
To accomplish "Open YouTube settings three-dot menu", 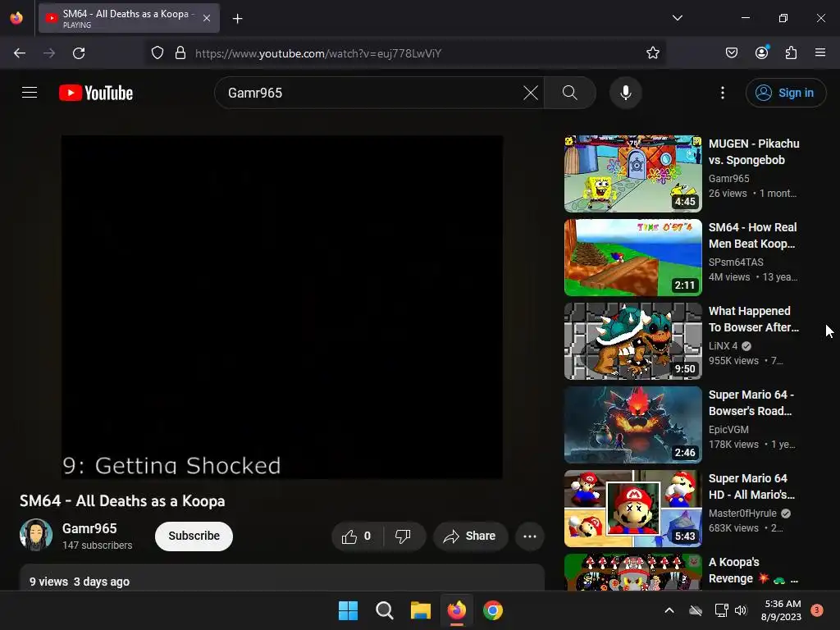I will [723, 93].
